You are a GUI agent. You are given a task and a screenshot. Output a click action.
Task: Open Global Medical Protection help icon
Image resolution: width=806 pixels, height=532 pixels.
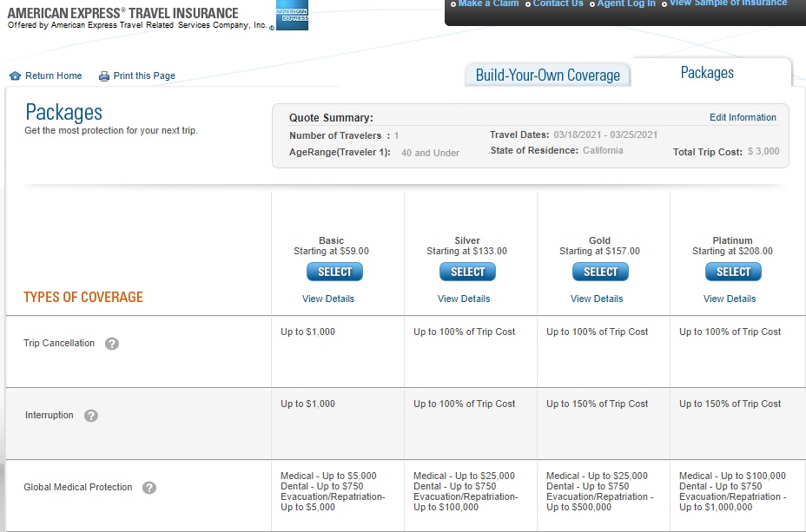point(149,488)
